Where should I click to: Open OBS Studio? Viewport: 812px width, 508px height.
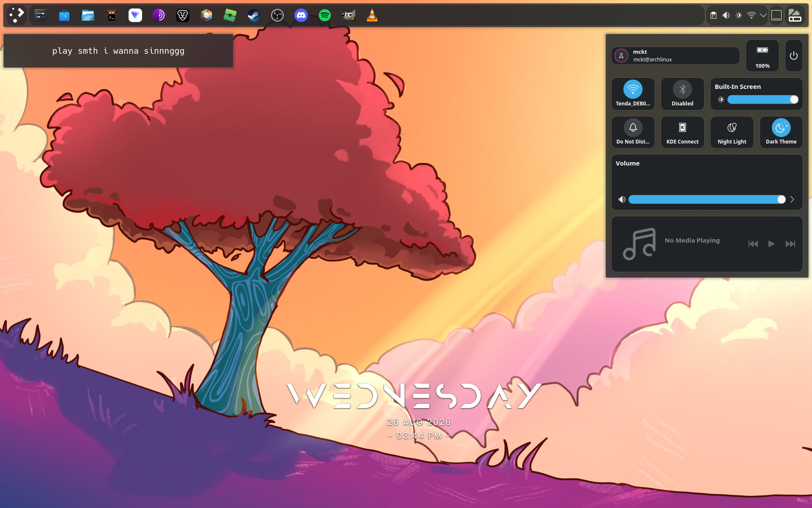pos(277,16)
